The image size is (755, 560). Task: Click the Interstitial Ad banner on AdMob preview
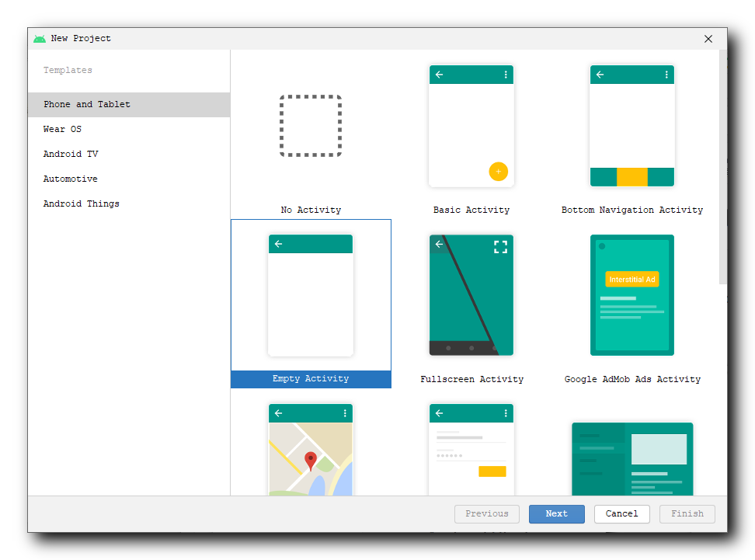pos(631,279)
